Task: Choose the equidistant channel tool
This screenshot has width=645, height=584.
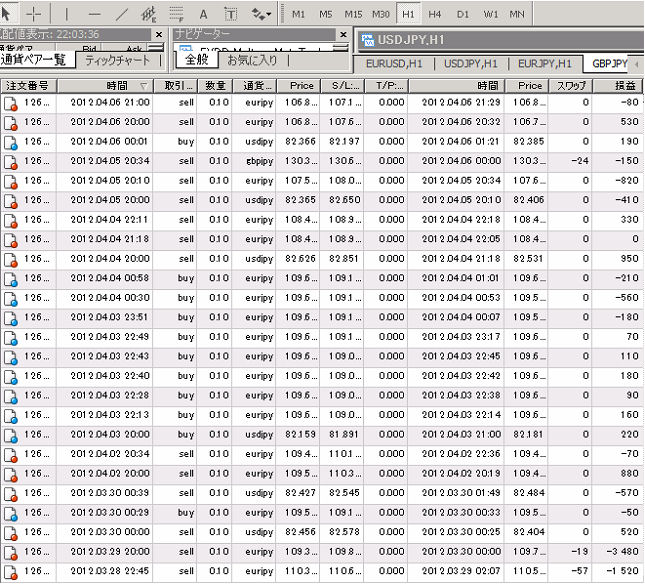Action: click(150, 14)
